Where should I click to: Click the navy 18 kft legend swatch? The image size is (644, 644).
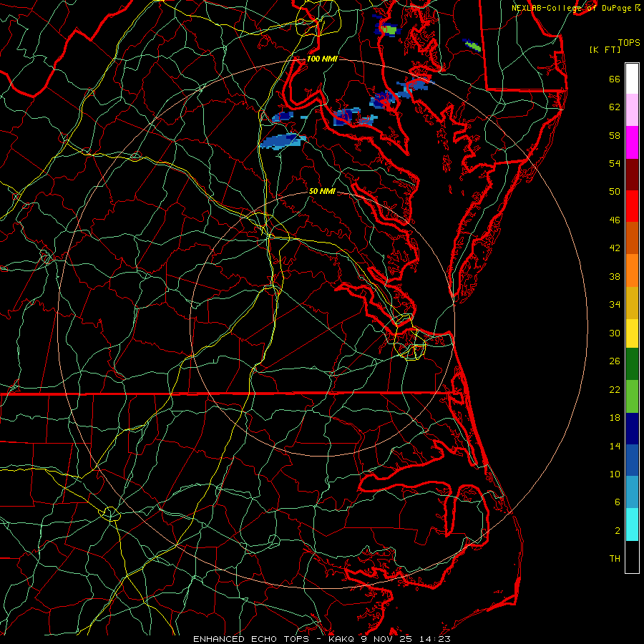pyautogui.click(x=632, y=429)
